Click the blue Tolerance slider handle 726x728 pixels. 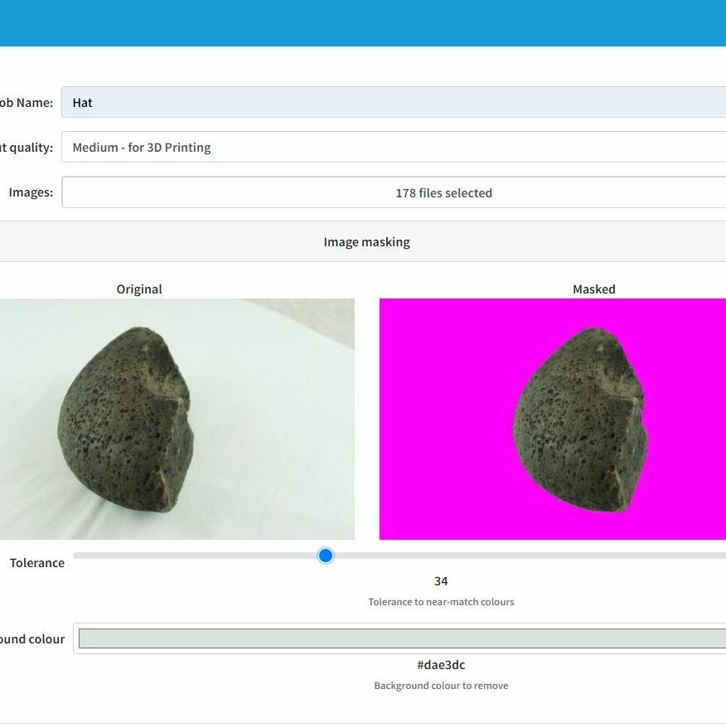pyautogui.click(x=326, y=556)
